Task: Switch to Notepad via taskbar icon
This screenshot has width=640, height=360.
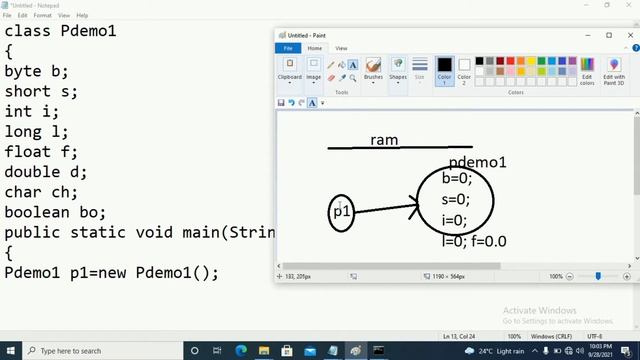Action: click(x=333, y=351)
